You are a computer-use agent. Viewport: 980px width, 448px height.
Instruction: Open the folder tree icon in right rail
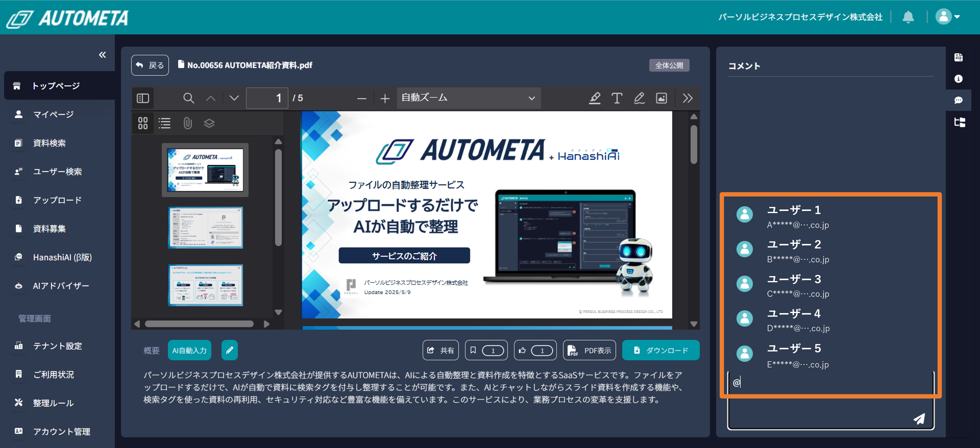[959, 122]
